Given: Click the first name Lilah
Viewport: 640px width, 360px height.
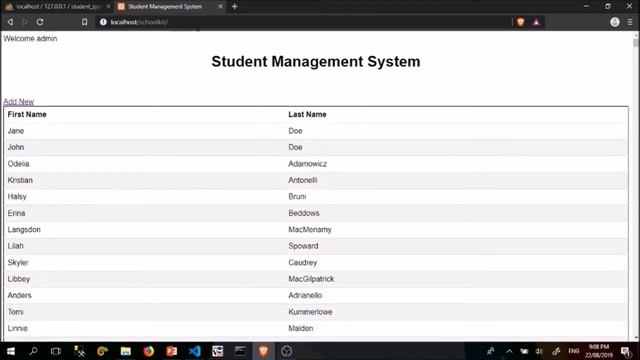Looking at the screenshot, I should pos(16,246).
